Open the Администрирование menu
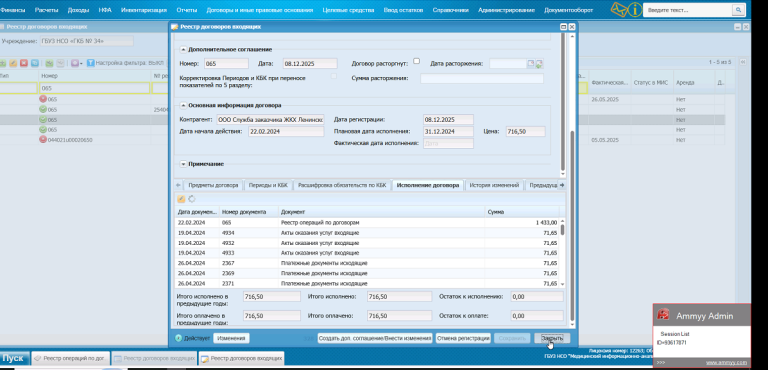The width and height of the screenshot is (768, 370). pyautogui.click(x=506, y=10)
